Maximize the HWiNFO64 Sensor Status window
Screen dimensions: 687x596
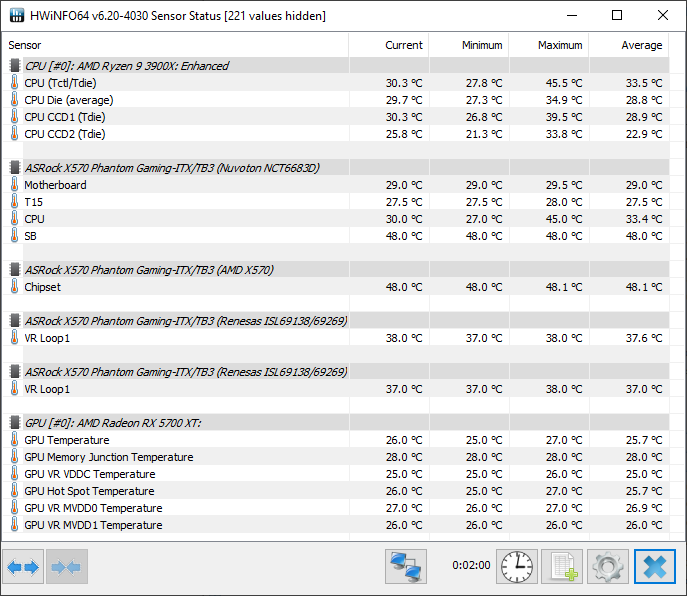617,15
